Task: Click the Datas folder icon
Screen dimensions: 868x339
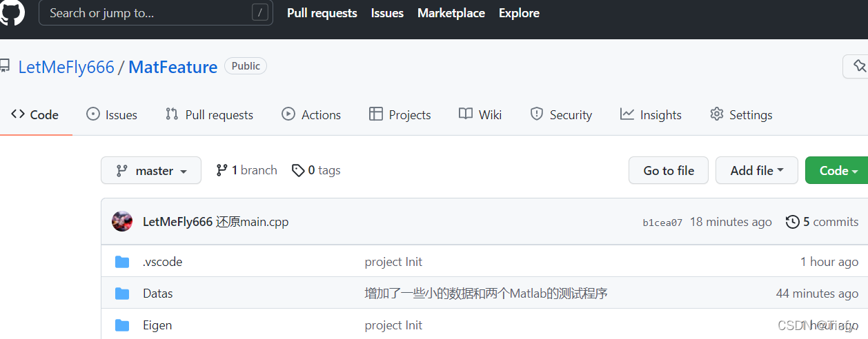Action: point(122,294)
